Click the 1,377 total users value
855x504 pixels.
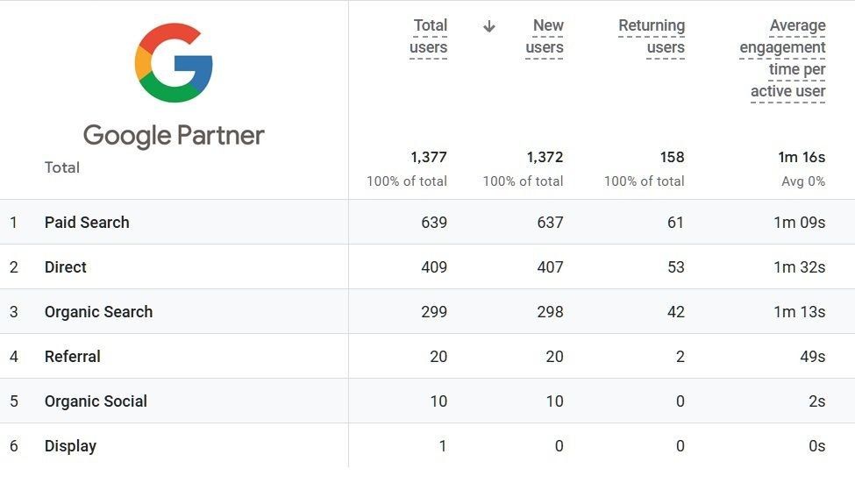(429, 158)
